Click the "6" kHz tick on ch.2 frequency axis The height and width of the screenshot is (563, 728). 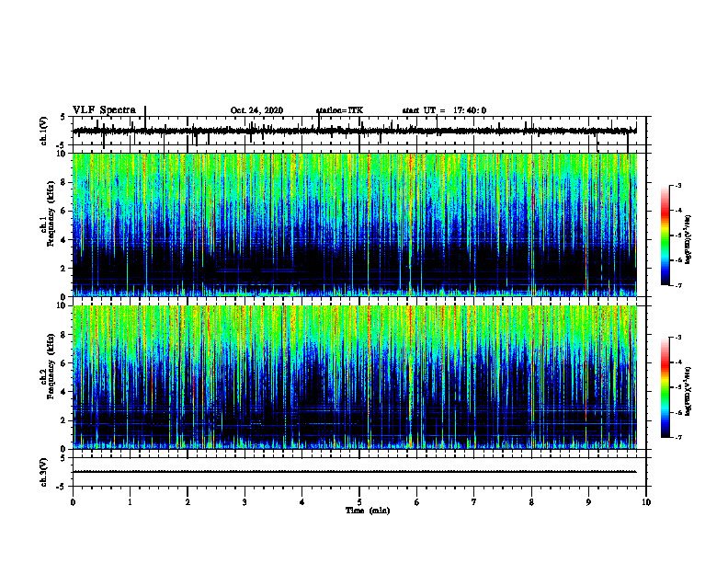click(x=64, y=363)
